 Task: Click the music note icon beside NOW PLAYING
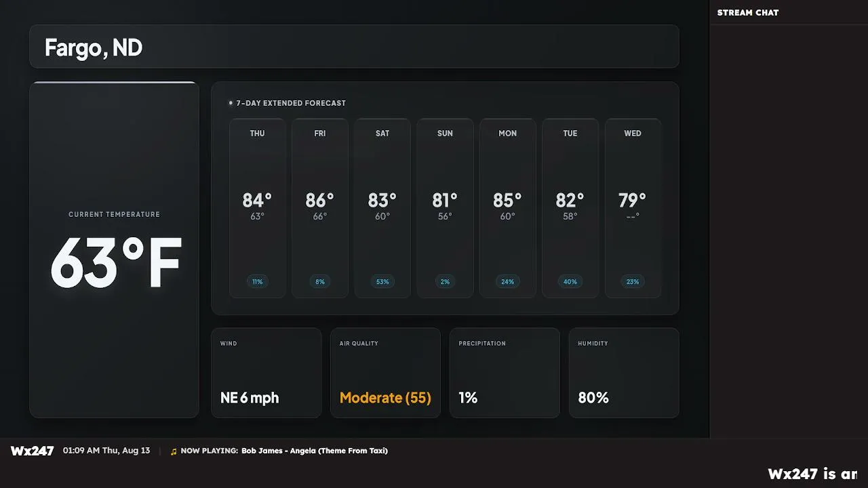174,451
